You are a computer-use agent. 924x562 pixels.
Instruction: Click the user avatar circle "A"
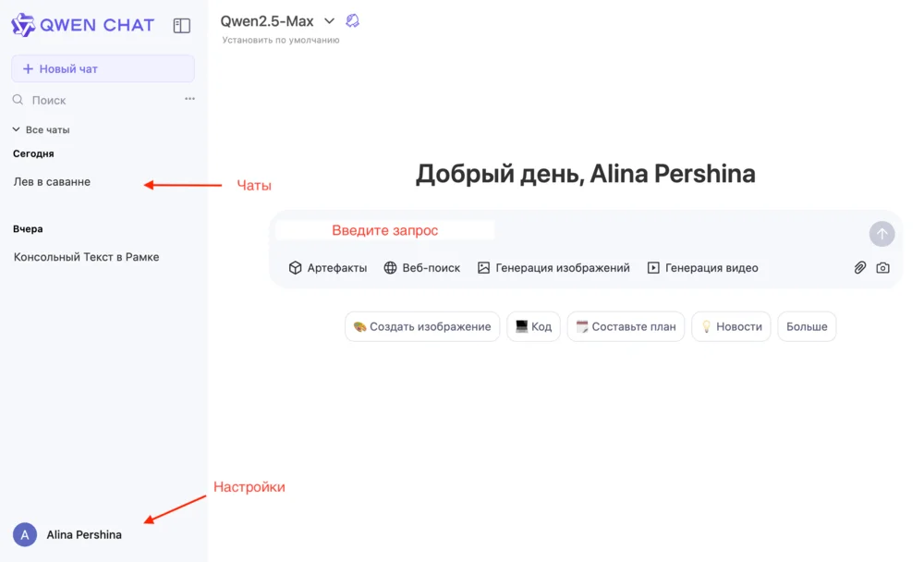25,534
